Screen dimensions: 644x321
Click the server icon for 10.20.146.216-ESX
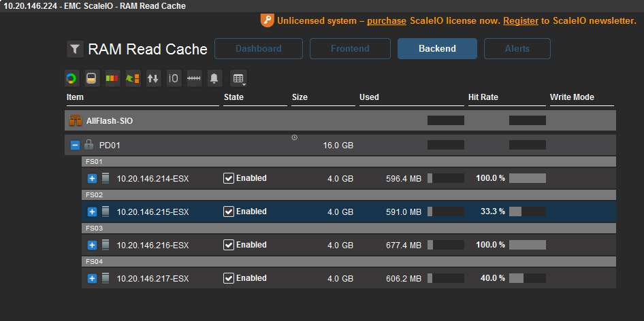point(106,245)
